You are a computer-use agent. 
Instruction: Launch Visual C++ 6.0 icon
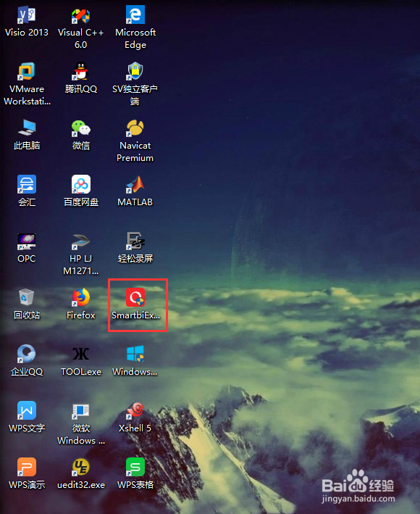tap(81, 15)
